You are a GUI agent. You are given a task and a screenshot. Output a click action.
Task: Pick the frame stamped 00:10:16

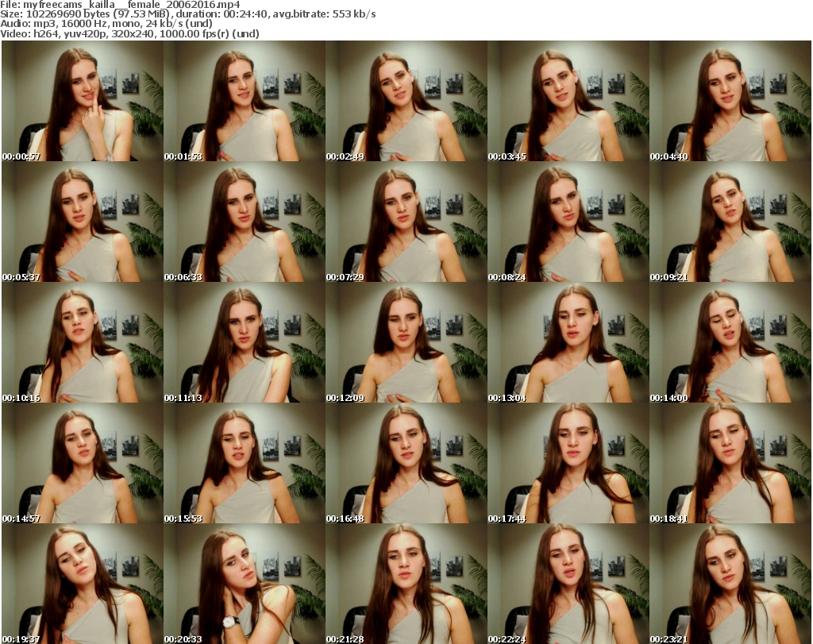[x=83, y=343]
